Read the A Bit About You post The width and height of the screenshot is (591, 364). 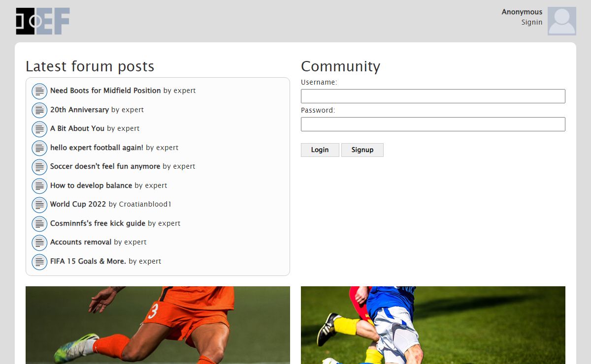(77, 128)
